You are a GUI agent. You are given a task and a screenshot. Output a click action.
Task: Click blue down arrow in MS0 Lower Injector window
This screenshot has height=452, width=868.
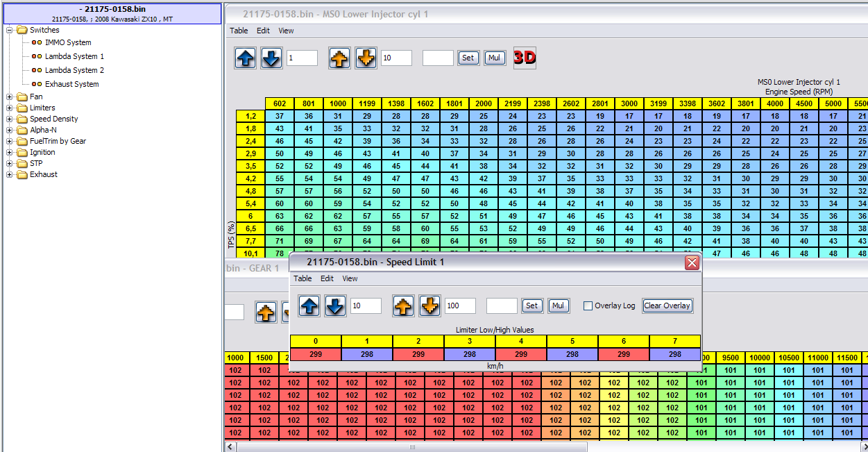pyautogui.click(x=271, y=58)
